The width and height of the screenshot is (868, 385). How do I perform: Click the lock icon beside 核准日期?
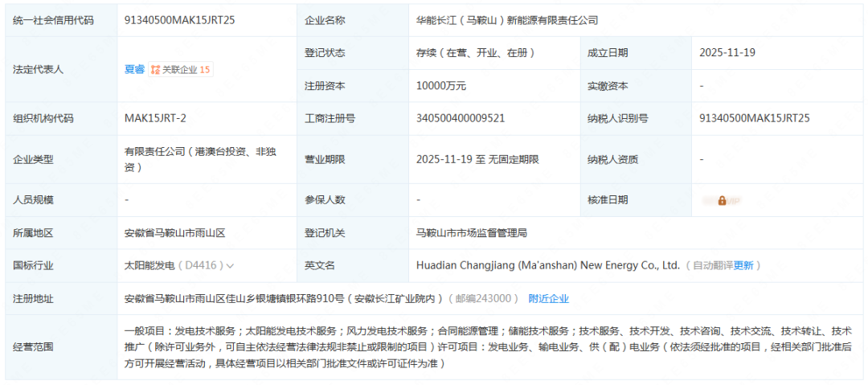[x=722, y=200]
